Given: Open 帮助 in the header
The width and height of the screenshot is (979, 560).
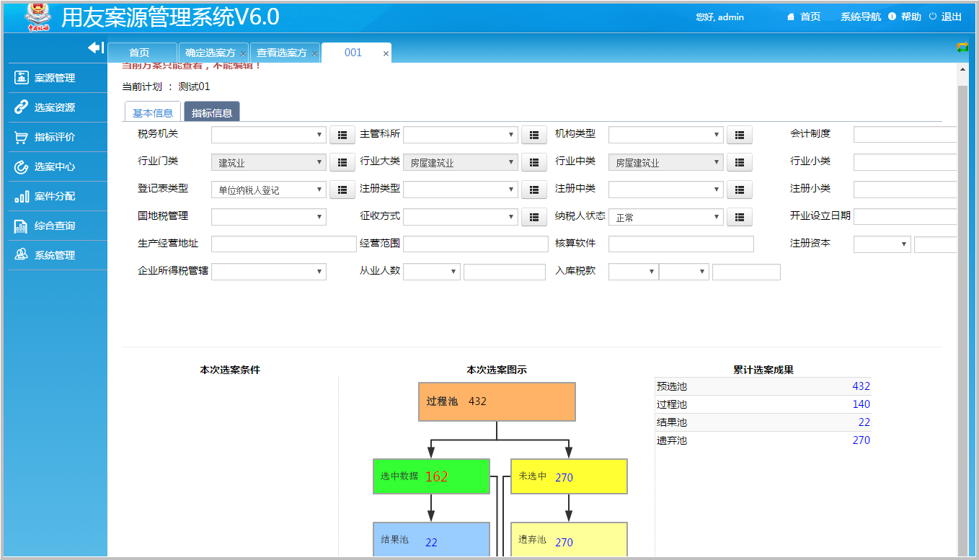Looking at the screenshot, I should coord(905,17).
